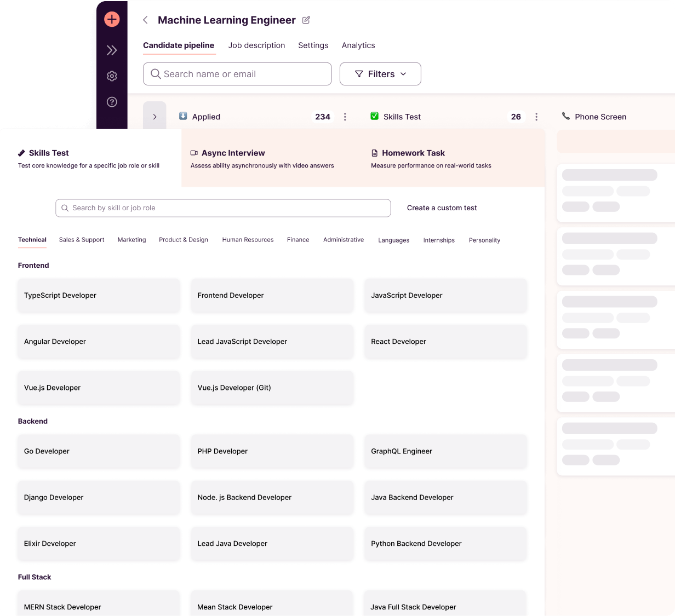This screenshot has height=616, width=675.
Task: Focus the Search by skill field
Action: pos(223,208)
